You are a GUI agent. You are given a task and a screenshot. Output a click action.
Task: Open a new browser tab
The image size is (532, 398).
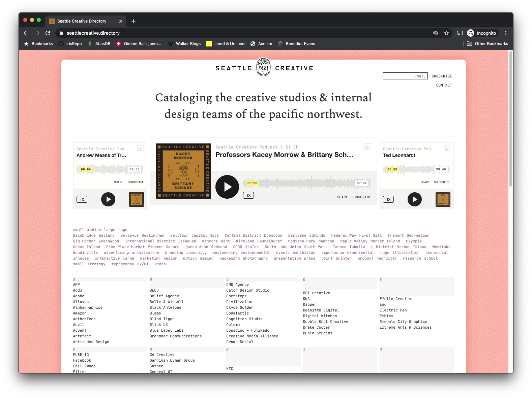pos(134,21)
